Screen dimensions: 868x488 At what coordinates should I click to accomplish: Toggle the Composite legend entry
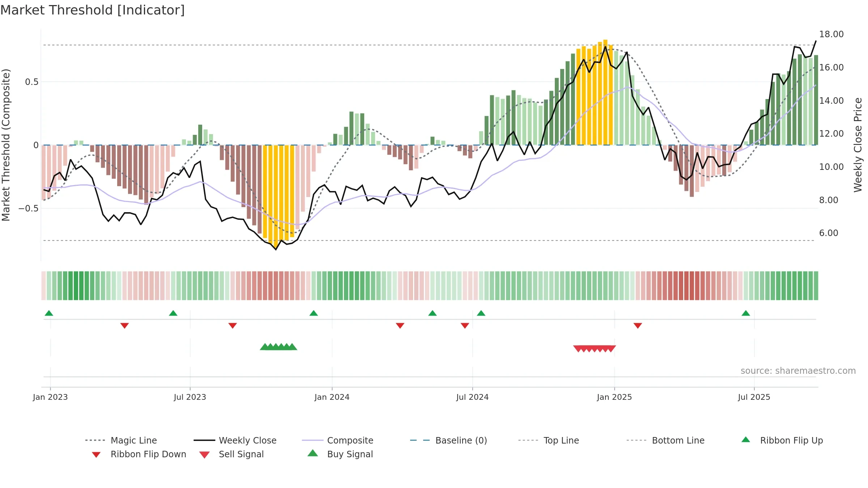(338, 440)
